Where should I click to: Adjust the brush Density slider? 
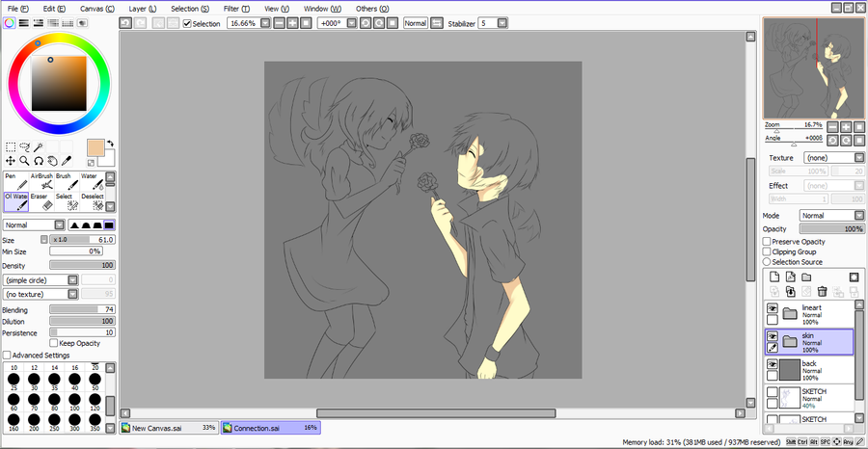point(82,265)
